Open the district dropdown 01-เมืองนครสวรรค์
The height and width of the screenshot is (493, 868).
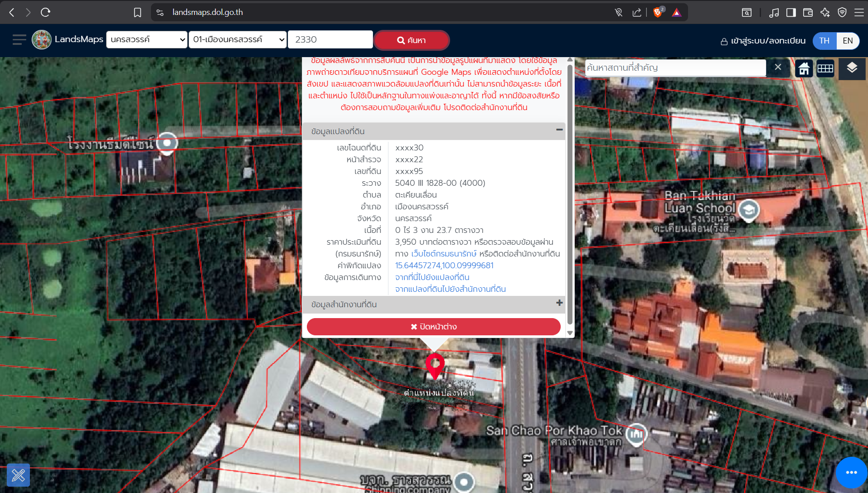click(238, 39)
